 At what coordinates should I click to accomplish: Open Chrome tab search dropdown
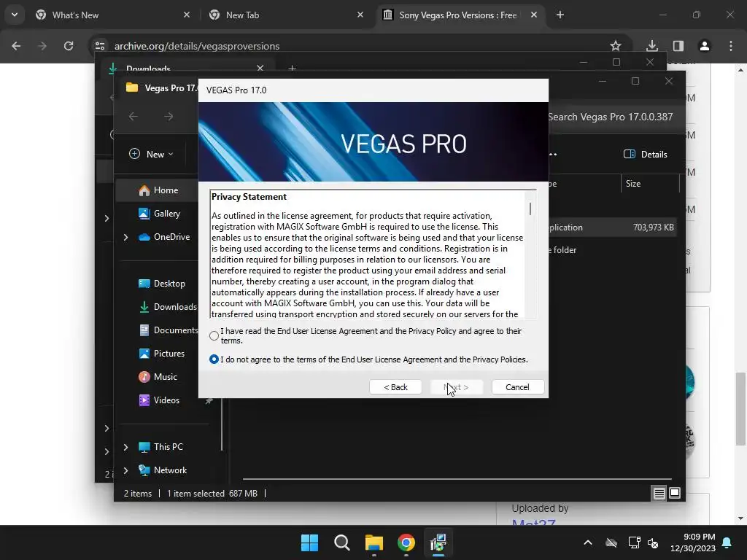coord(15,15)
